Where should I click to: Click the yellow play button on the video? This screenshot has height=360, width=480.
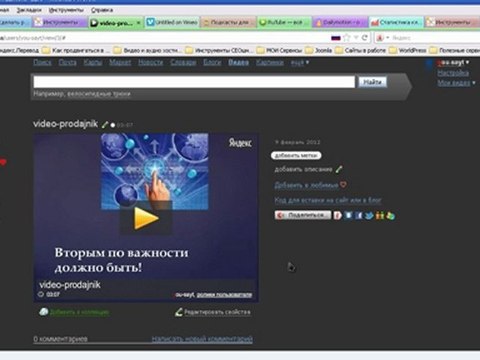[x=146, y=218]
